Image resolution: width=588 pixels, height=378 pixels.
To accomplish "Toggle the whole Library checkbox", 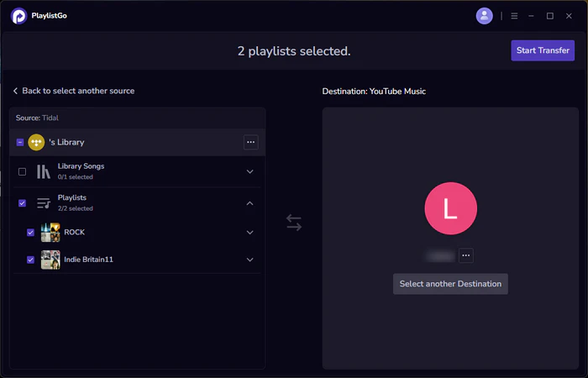I will click(20, 142).
